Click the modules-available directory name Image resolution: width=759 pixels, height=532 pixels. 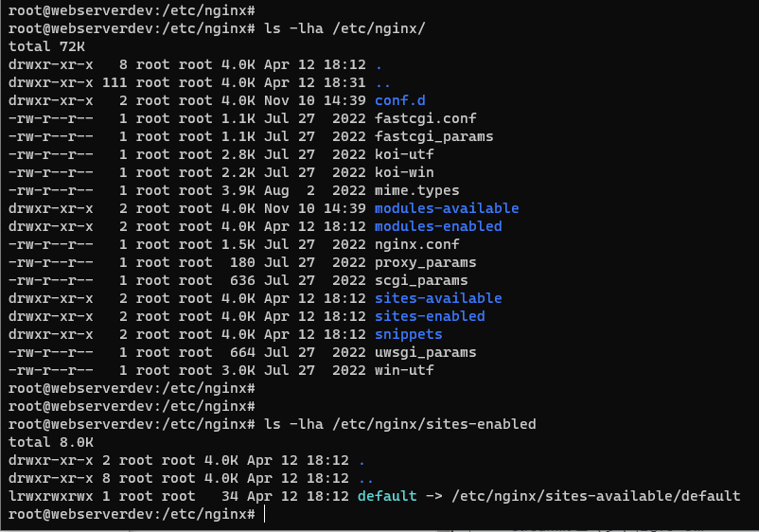tap(447, 208)
